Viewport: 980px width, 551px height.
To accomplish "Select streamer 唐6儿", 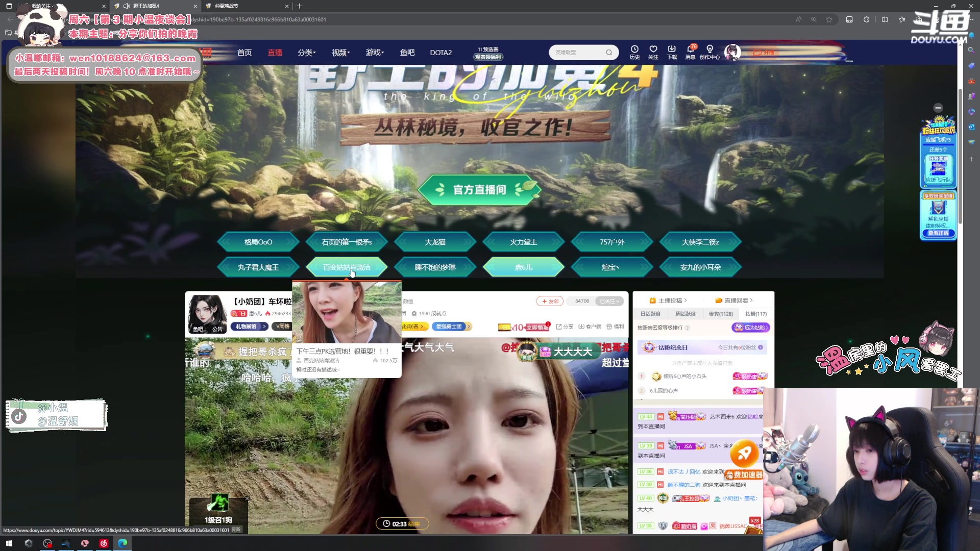I will pyautogui.click(x=524, y=267).
